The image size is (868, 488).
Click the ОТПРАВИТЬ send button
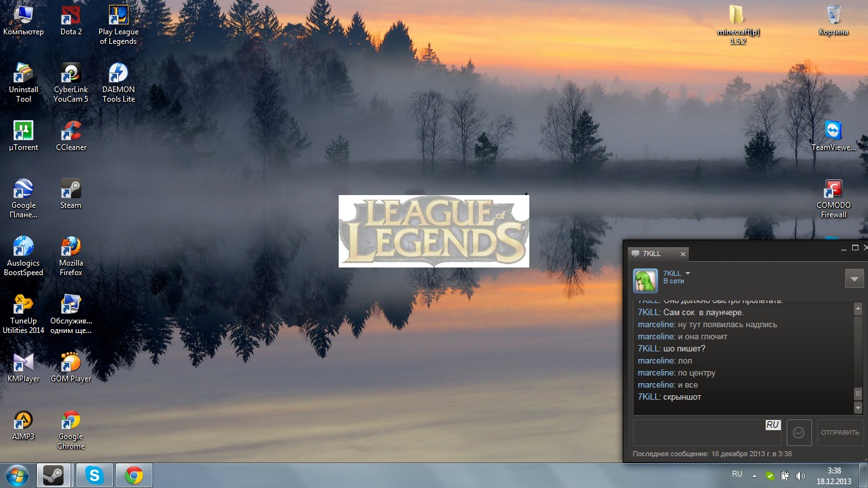click(x=840, y=432)
